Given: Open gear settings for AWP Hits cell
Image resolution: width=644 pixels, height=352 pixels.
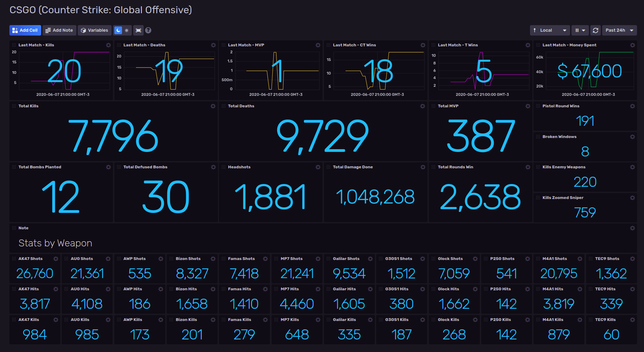Looking at the screenshot, I should pos(161,289).
